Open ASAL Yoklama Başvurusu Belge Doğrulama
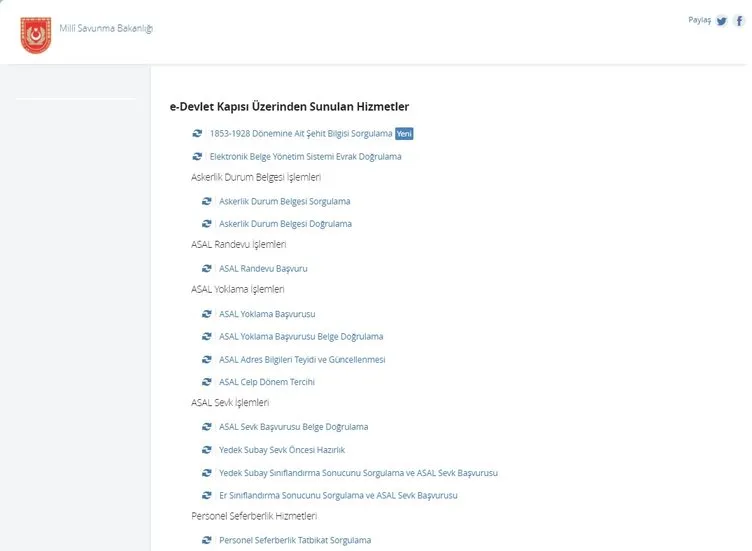Viewport: 752px width, 551px height. (x=301, y=337)
